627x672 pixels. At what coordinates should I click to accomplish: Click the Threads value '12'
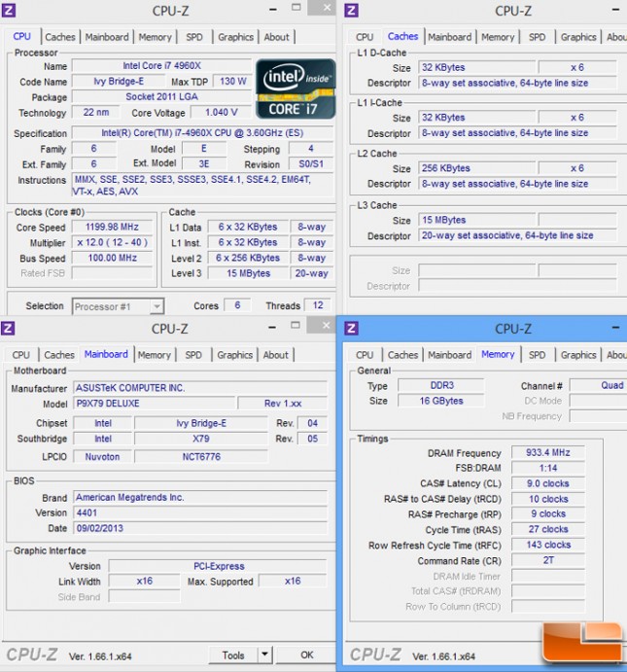pyautogui.click(x=317, y=305)
